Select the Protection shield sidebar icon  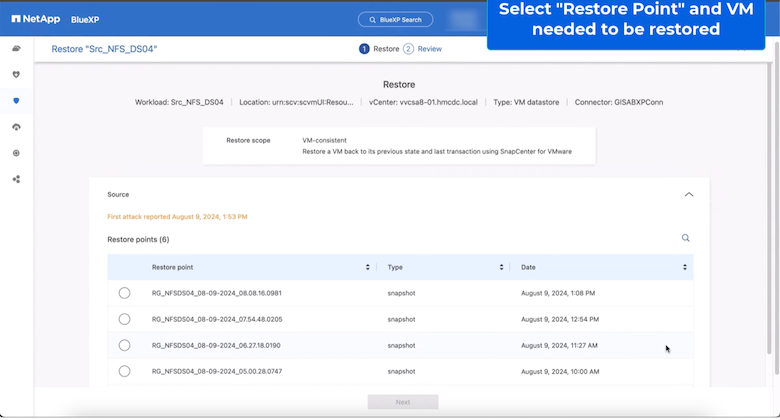click(x=16, y=101)
